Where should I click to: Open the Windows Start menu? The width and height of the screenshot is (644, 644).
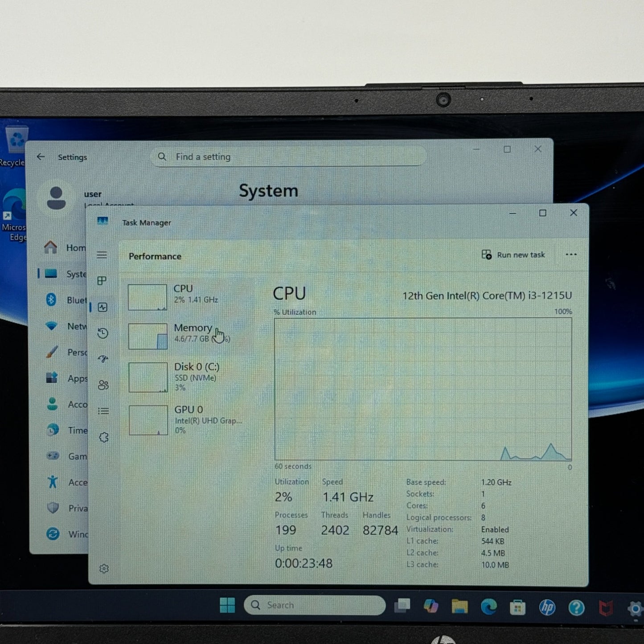tap(227, 605)
